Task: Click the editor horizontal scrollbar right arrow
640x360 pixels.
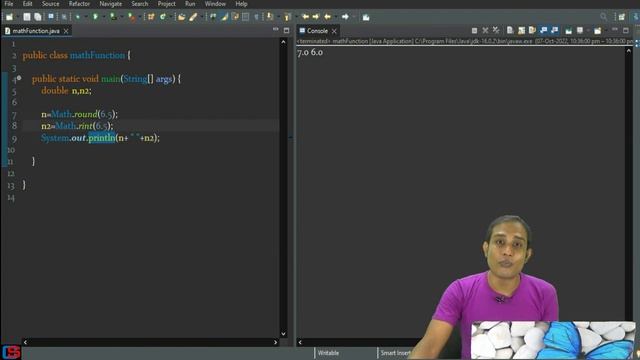Action: point(276,342)
